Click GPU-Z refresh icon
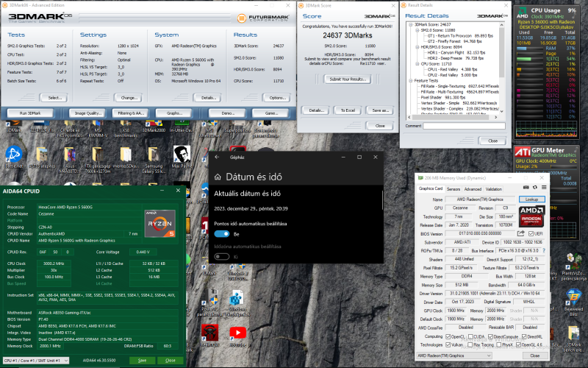The height and width of the screenshot is (368, 588). [x=535, y=187]
